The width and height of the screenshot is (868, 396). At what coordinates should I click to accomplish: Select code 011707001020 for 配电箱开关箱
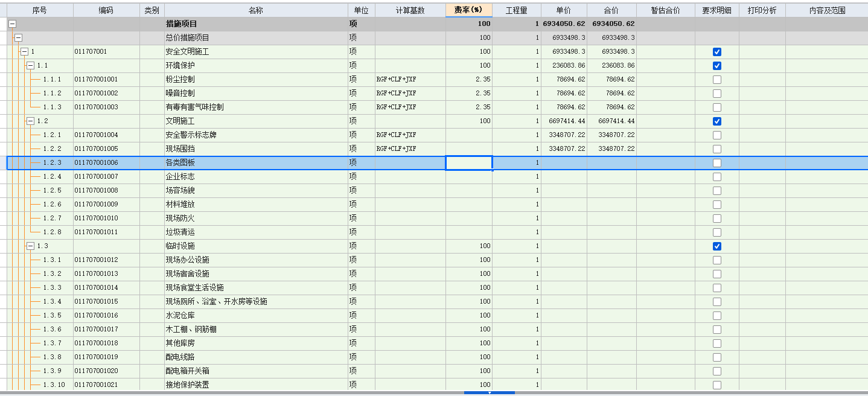(106, 371)
